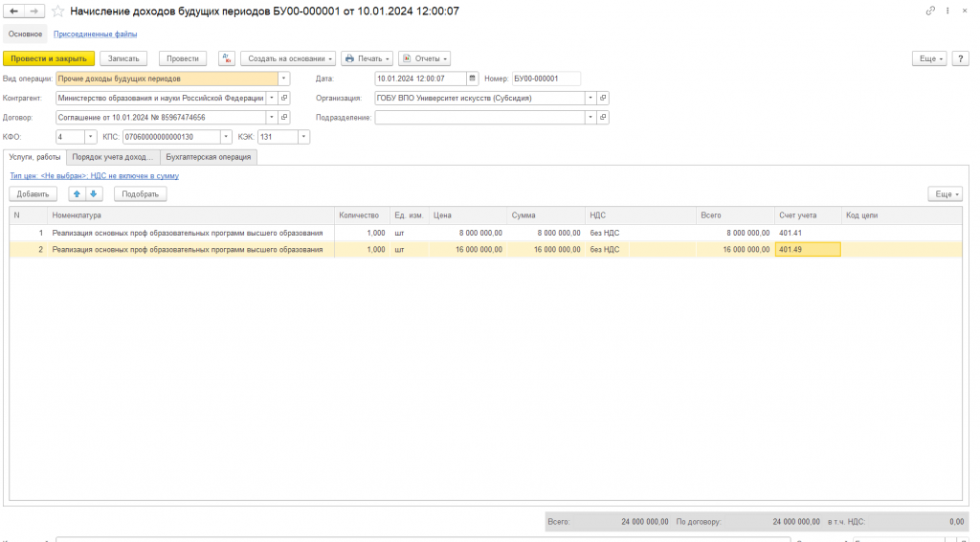
Task: Go back with the left arrow
Action: (13, 11)
